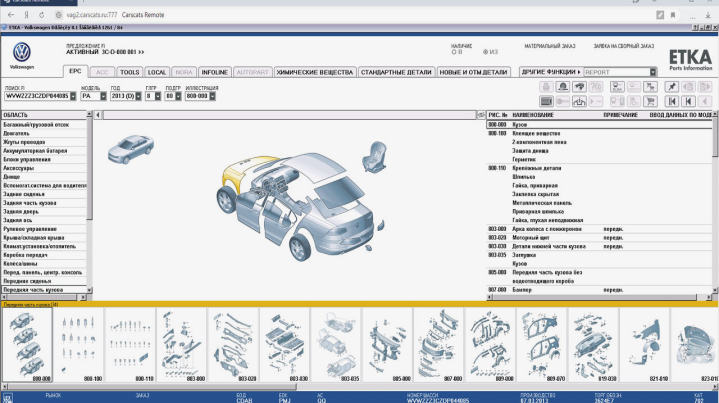Select Колеса/шины in area list
This screenshot has width=719, height=403.
(44, 264)
